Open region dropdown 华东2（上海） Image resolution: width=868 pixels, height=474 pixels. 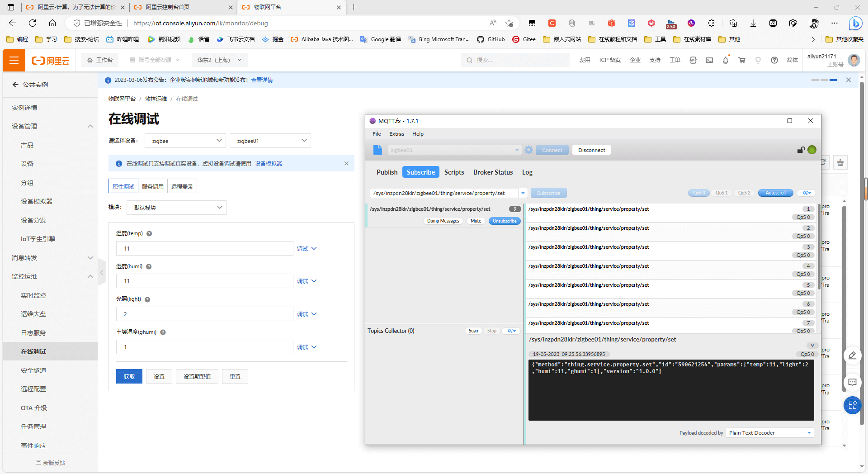pyautogui.click(x=220, y=60)
